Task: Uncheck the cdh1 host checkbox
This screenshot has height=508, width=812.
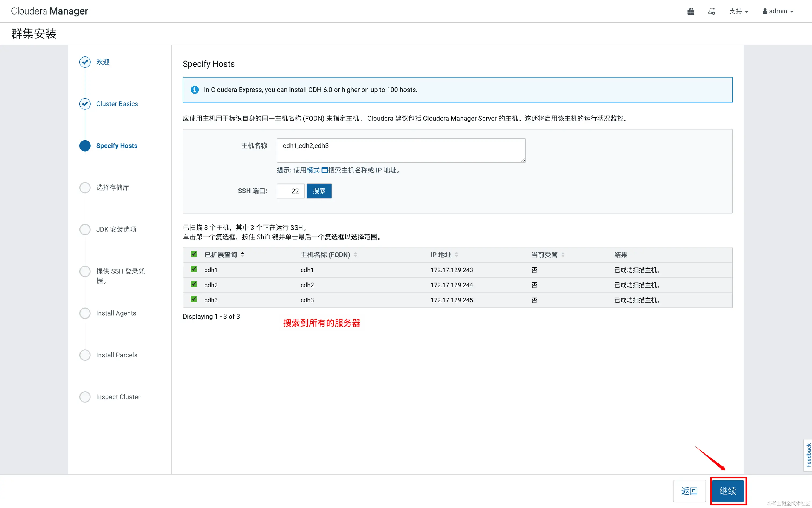Action: 194,269
